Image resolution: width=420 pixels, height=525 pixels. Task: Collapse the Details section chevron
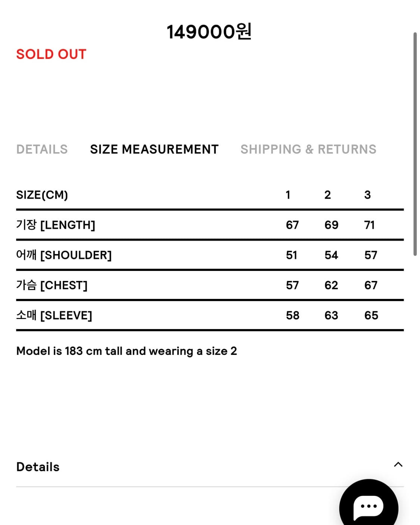click(x=398, y=465)
